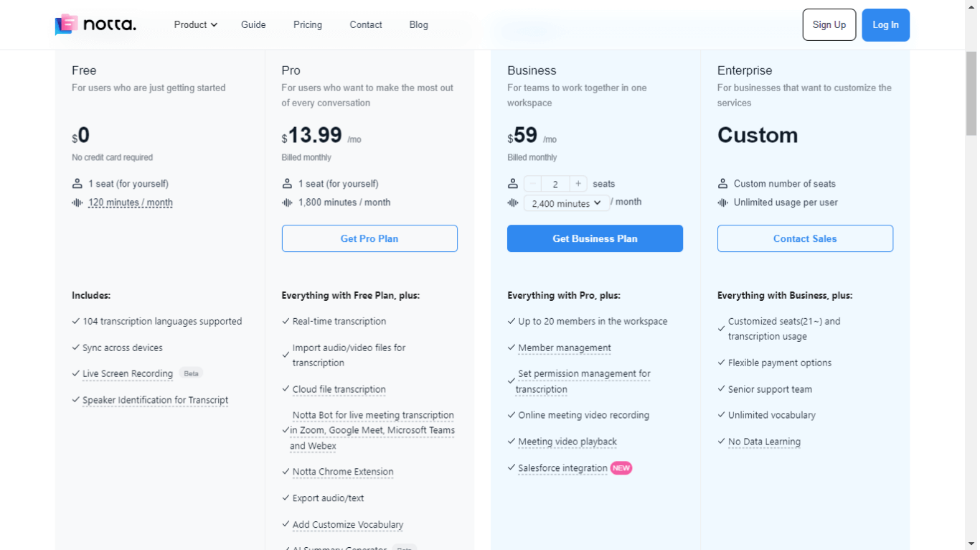Click 'Member management' feature text
The width and height of the screenshot is (980, 550).
click(565, 348)
